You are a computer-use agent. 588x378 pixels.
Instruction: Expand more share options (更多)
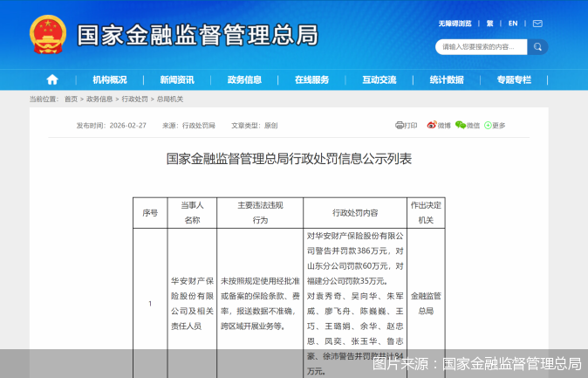coord(495,126)
